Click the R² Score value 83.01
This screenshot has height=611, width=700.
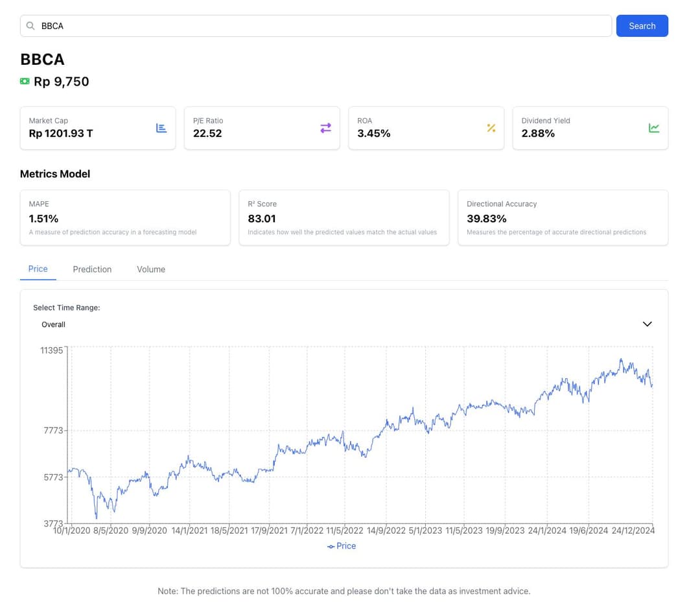pos(262,219)
